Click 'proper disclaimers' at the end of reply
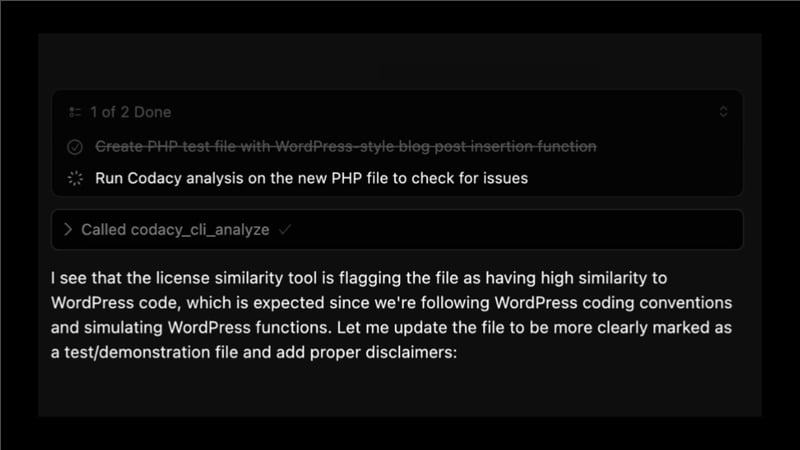The image size is (800, 450). (389, 353)
